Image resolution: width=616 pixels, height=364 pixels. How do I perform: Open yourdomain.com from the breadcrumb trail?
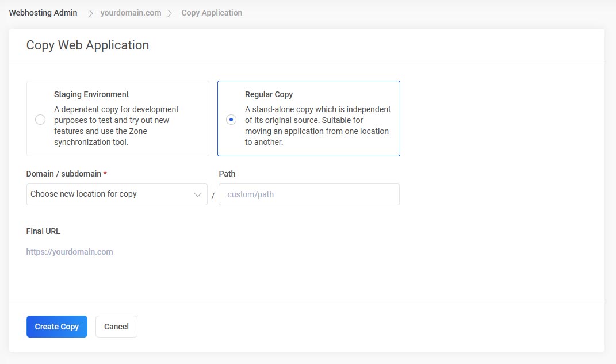point(131,12)
